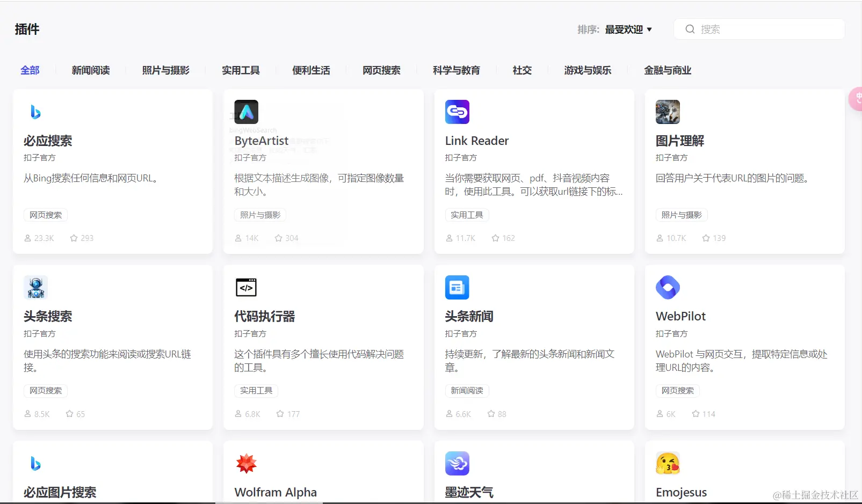Select the 网页搜索 category tab
The height and width of the screenshot is (504, 862).
pos(381,70)
